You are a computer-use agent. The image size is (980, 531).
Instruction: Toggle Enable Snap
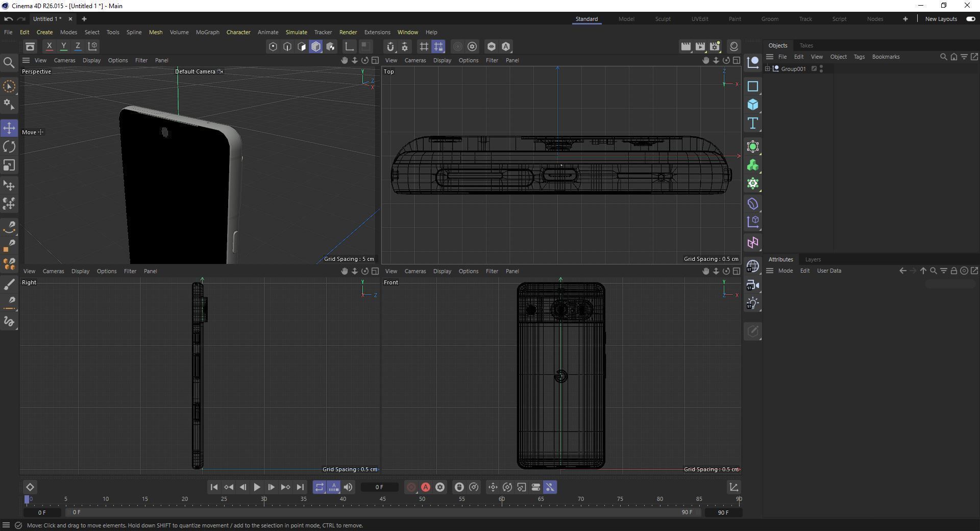tap(390, 46)
